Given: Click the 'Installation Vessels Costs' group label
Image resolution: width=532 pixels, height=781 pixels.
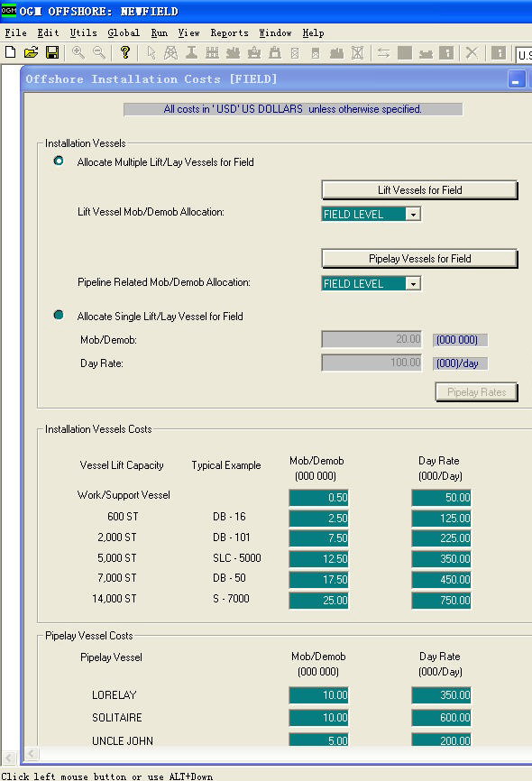Looking at the screenshot, I should tap(98, 429).
